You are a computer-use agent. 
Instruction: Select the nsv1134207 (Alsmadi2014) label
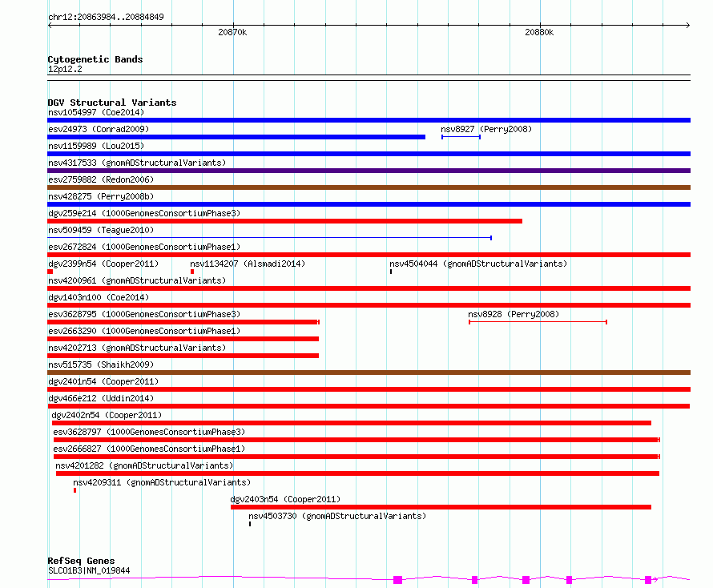tap(248, 264)
